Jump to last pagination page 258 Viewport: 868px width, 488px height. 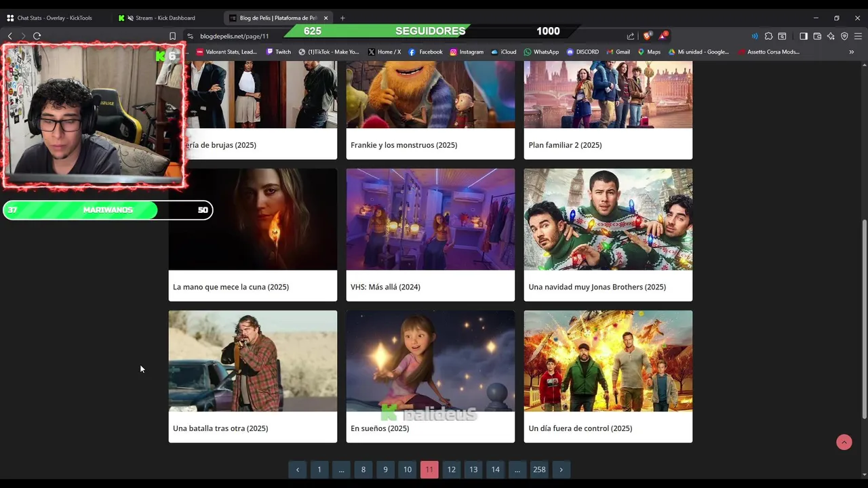(x=539, y=470)
